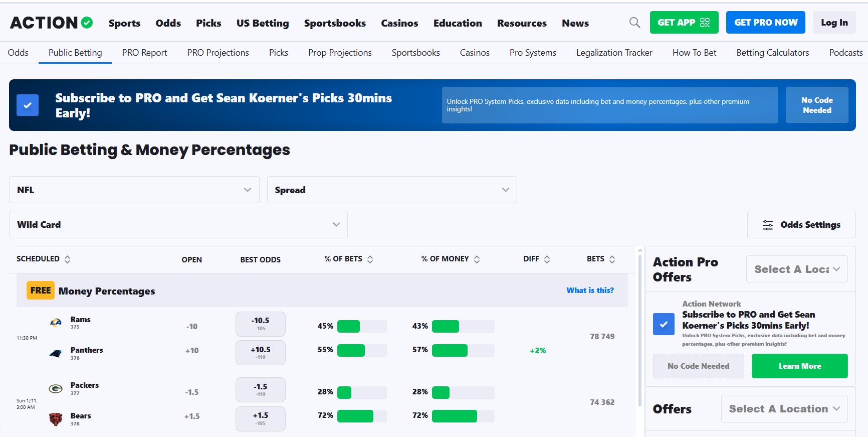
Task: Click the Panthers team logo
Action: (56, 354)
